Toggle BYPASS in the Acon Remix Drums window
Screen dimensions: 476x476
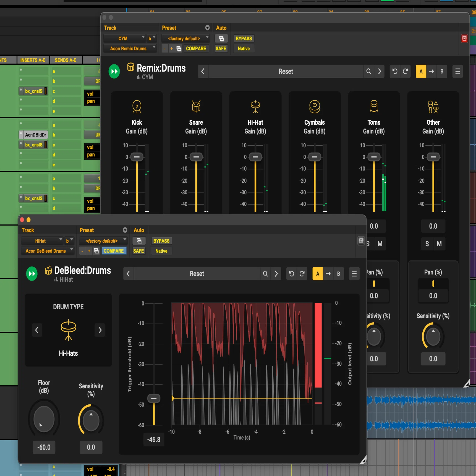tap(244, 38)
